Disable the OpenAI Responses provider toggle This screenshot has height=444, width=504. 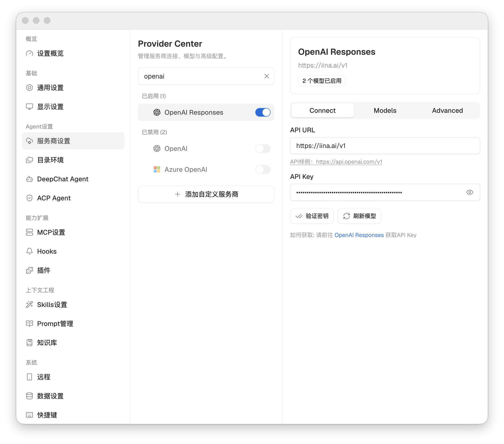(263, 112)
